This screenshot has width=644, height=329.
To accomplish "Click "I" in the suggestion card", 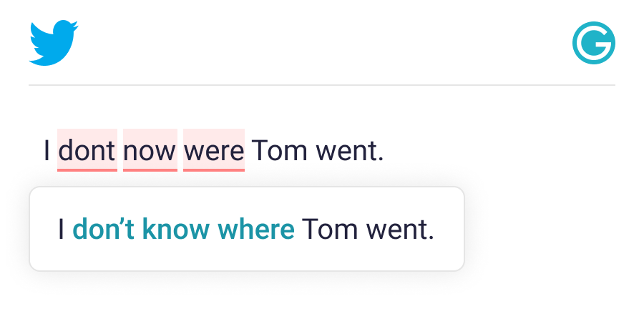I will (x=62, y=230).
